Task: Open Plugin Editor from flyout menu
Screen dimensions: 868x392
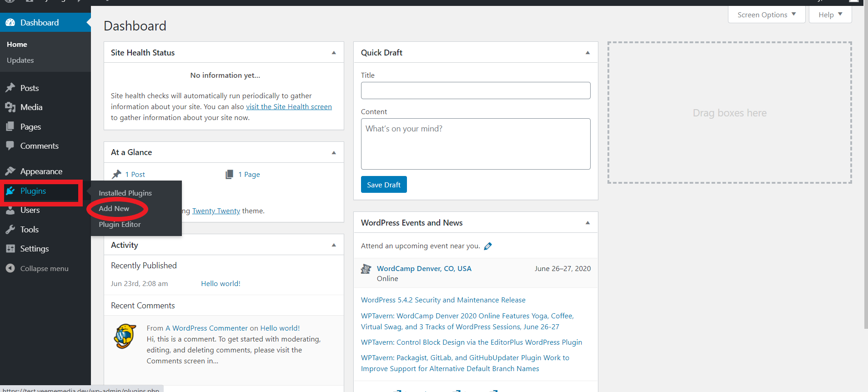Action: (120, 224)
